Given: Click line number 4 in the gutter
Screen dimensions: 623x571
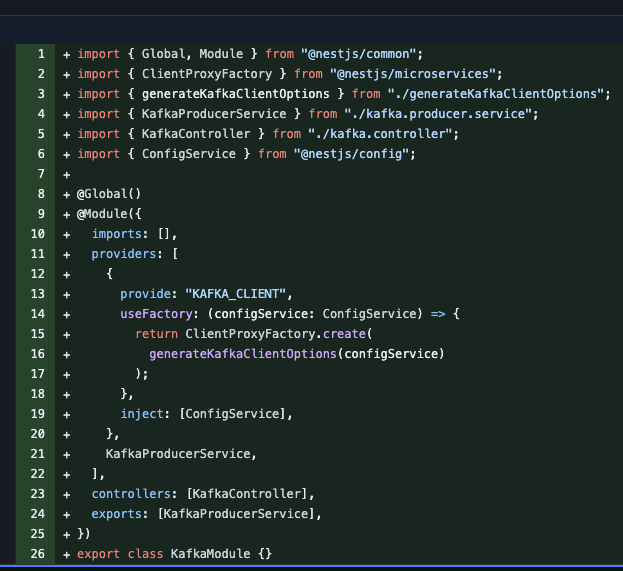Looking at the screenshot, I should tap(41, 114).
